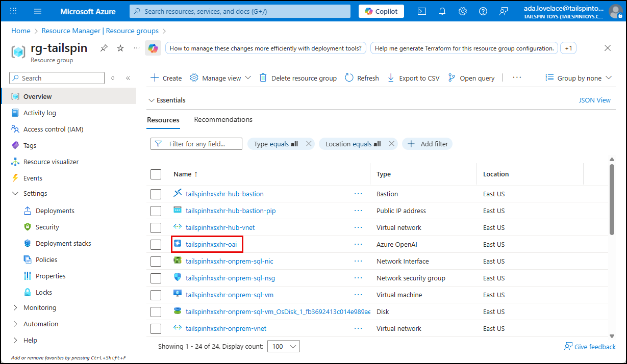Click the feedback megaphone icon in top bar
627x364 pixels.
tap(504, 11)
